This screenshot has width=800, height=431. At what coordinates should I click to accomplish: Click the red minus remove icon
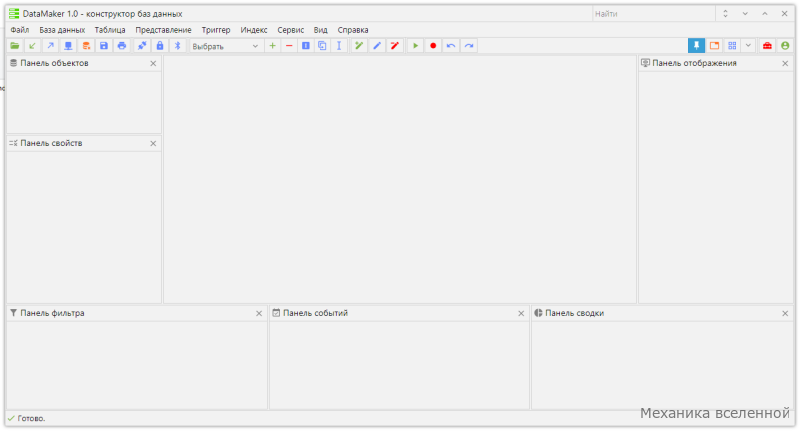289,46
